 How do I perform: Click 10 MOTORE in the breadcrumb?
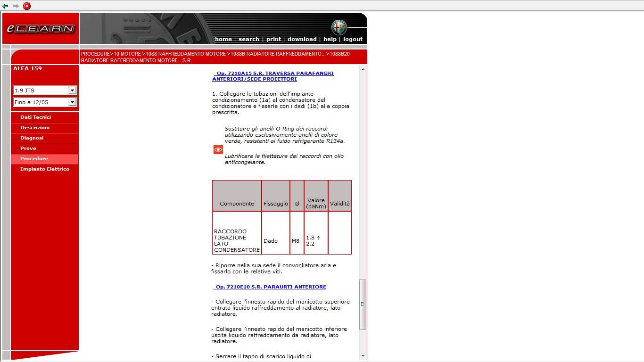[127, 54]
